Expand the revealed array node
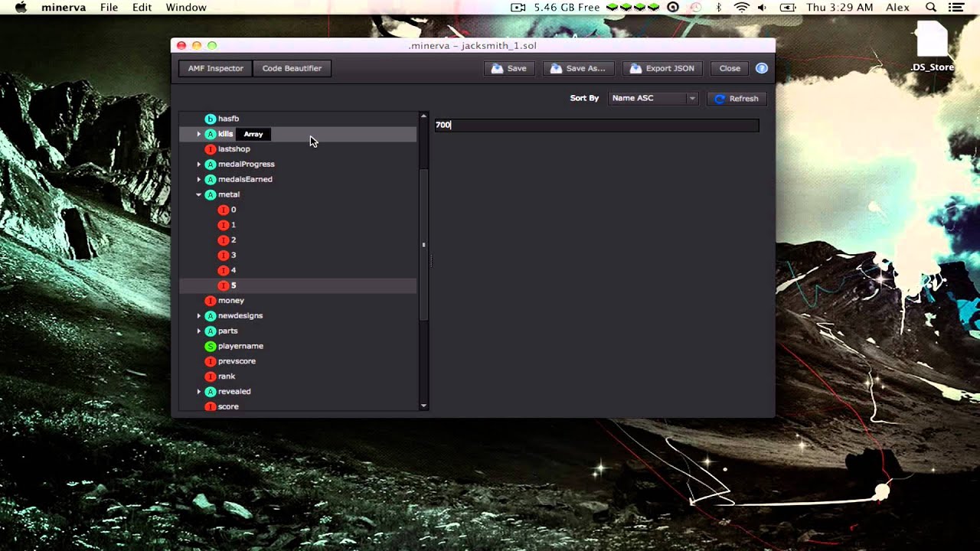The width and height of the screenshot is (980, 551). (x=199, y=391)
